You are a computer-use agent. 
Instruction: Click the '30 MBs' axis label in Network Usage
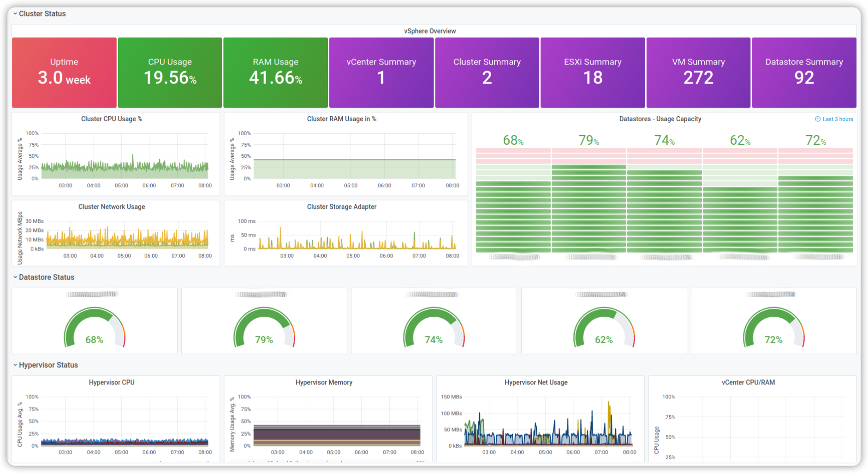pos(35,221)
